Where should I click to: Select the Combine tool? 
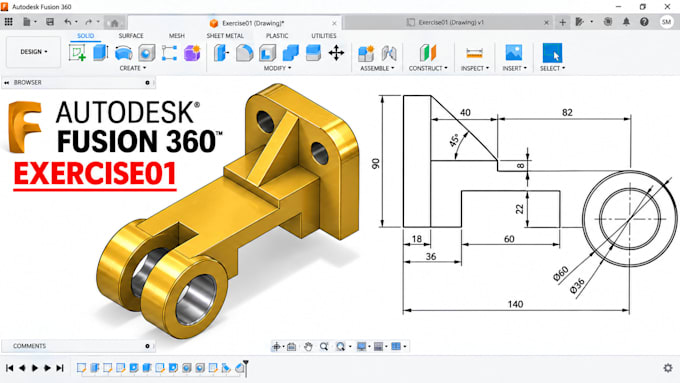pos(290,53)
